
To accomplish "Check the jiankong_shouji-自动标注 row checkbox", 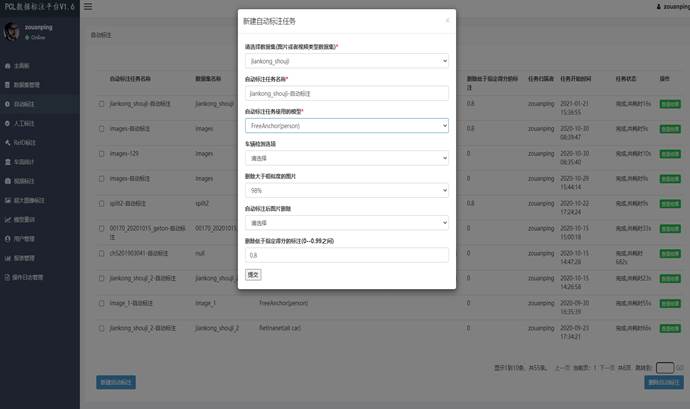I will click(x=101, y=104).
